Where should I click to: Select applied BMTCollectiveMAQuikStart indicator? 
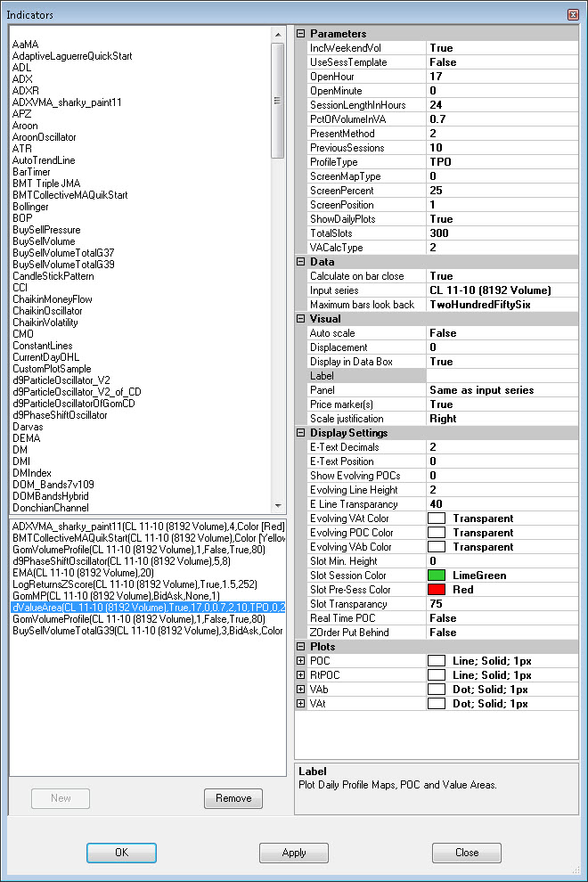point(149,538)
